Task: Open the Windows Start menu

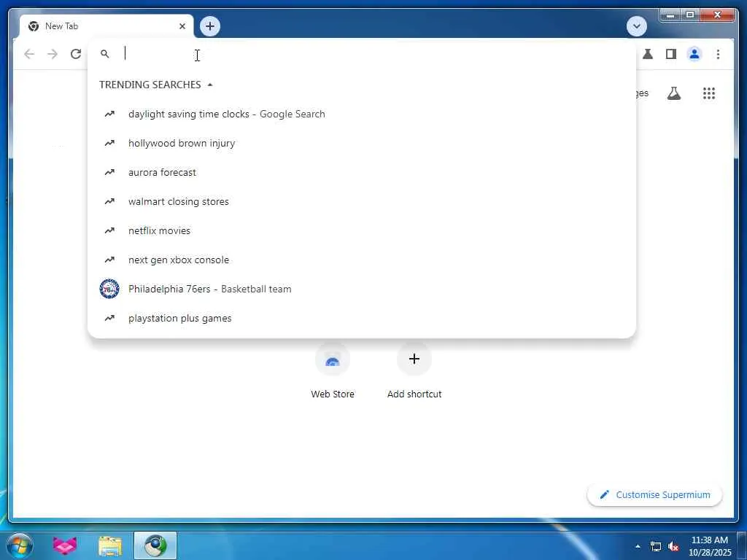Action: click(20, 545)
